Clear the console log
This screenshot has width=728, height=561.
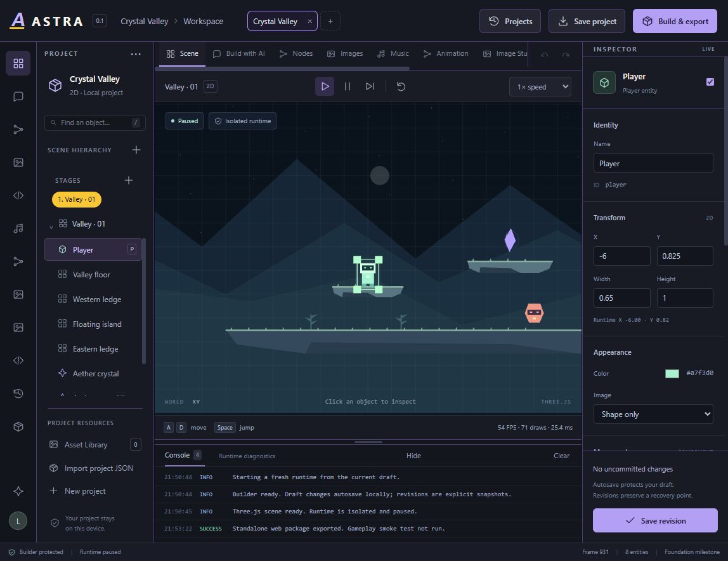coord(561,456)
